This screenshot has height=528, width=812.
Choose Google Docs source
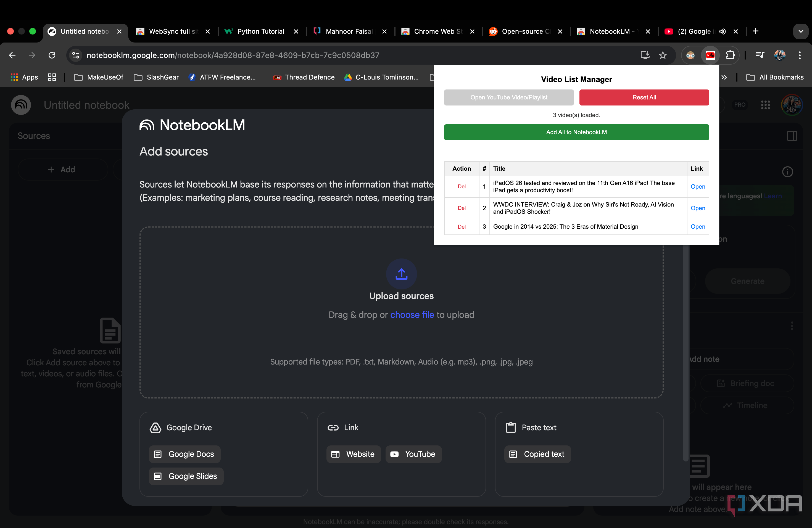[x=184, y=454]
